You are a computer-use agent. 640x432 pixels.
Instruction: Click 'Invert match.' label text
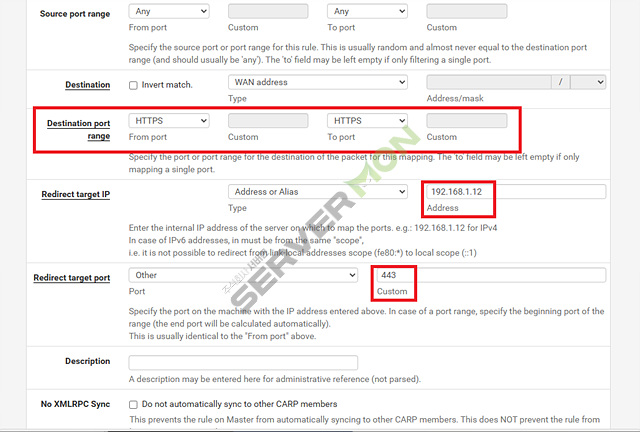167,85
